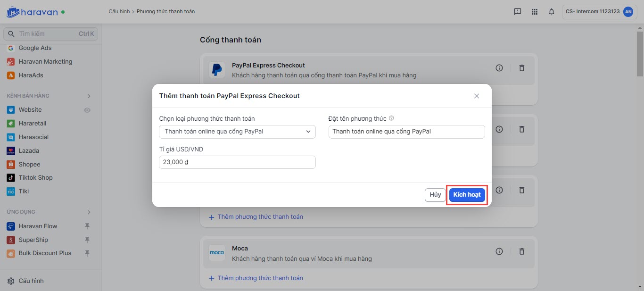
Task: Go to Cấu hình settings menu
Action: 31,281
